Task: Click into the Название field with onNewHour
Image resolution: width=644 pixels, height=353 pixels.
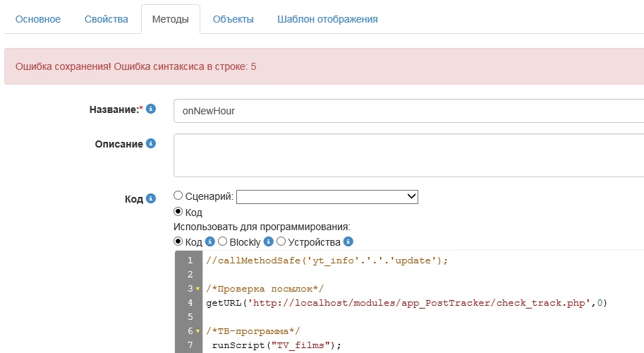Action: (x=408, y=111)
